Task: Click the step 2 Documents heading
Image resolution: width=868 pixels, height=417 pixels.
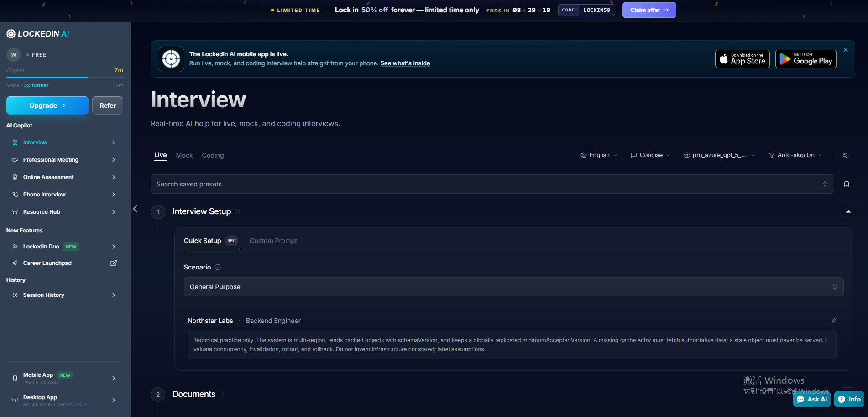Action: [x=194, y=394]
